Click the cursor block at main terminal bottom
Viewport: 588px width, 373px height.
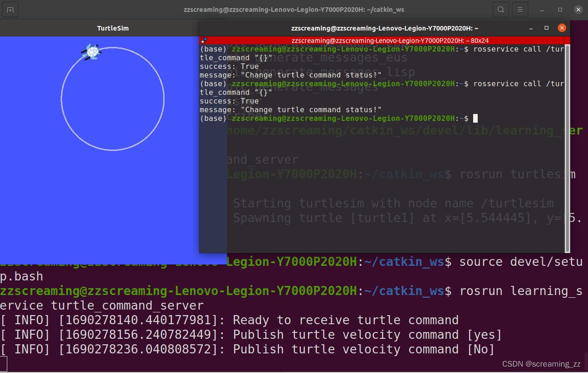pos(4,364)
